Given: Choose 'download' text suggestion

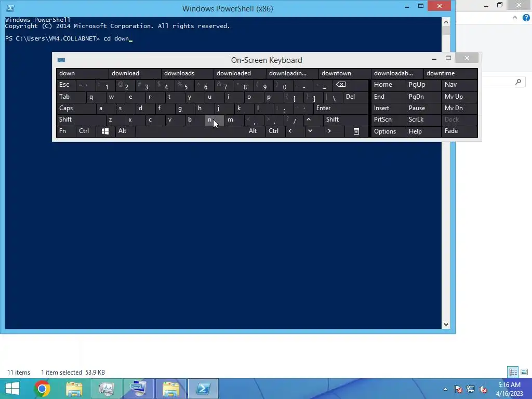Looking at the screenshot, I should click(x=135, y=73).
